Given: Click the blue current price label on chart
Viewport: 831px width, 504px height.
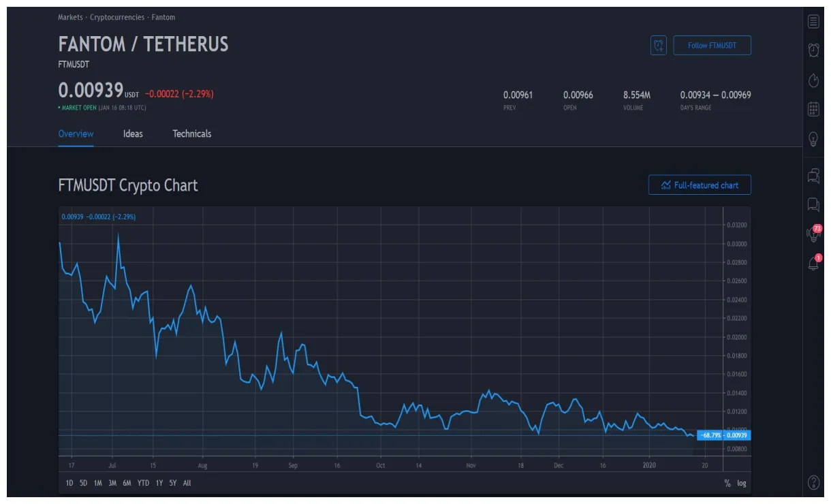Looking at the screenshot, I should (722, 434).
